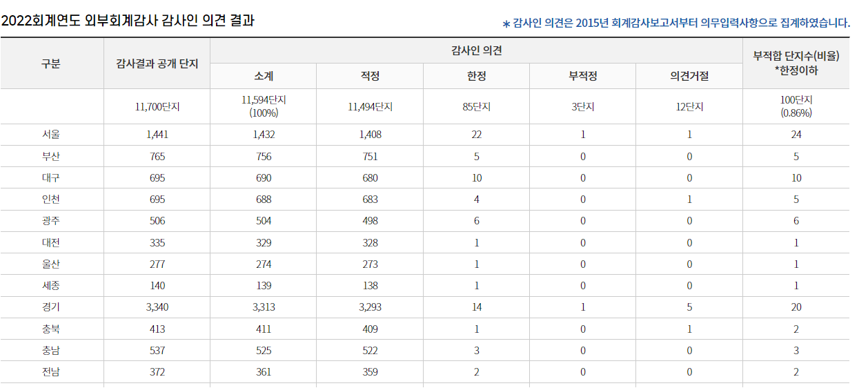Image resolution: width=868 pixels, height=388 pixels.
Task: Click the '세종' row label
Action: (x=51, y=286)
